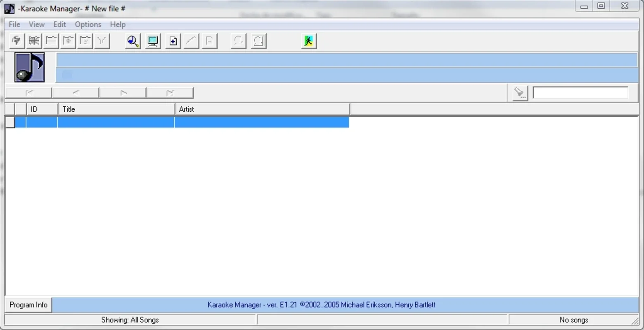Open the Options menu
Viewport: 644px width, 330px height.
point(88,24)
